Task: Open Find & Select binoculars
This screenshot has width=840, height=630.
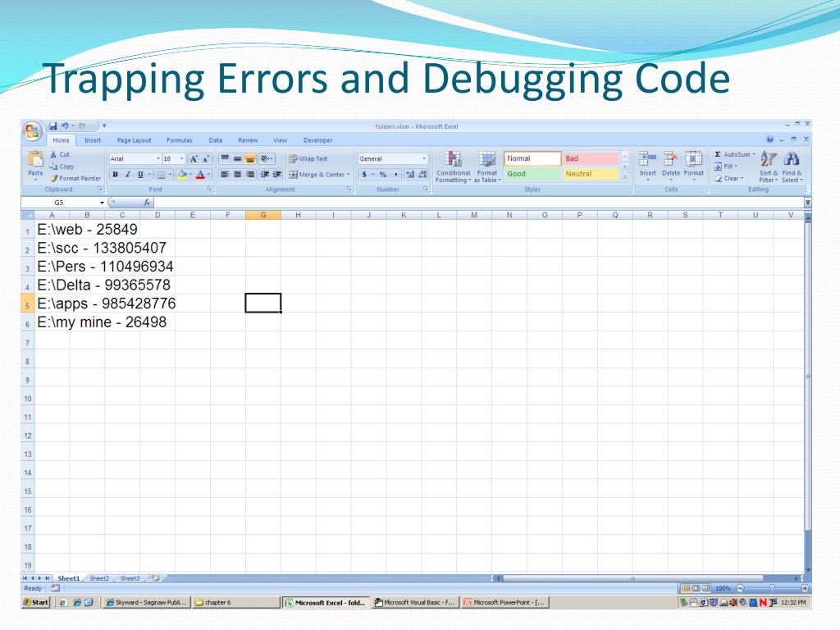Action: coord(792,167)
